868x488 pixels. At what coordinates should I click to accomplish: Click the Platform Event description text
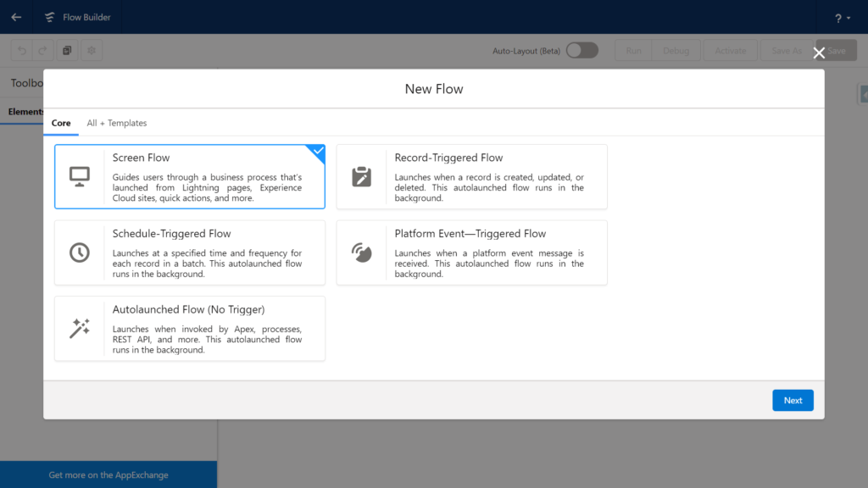tap(489, 263)
